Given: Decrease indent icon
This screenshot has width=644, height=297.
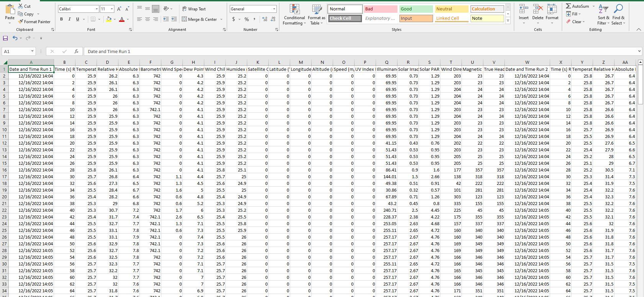Looking at the screenshot, I should 166,19.
